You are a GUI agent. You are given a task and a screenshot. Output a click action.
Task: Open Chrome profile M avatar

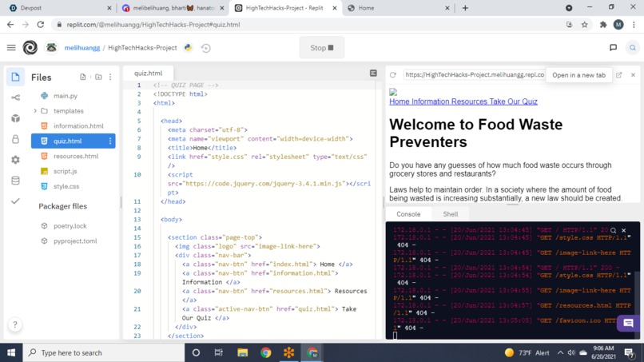pyautogui.click(x=618, y=25)
